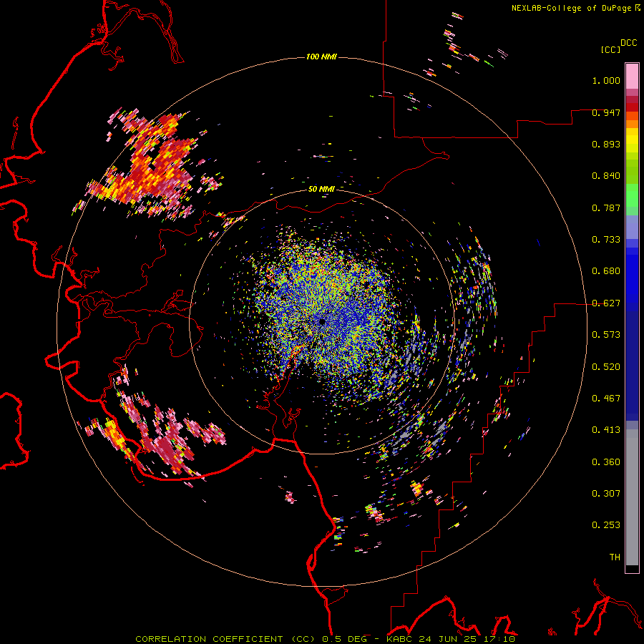Click the 0.467 scale value
The width and height of the screenshot is (644, 644).
click(x=606, y=399)
